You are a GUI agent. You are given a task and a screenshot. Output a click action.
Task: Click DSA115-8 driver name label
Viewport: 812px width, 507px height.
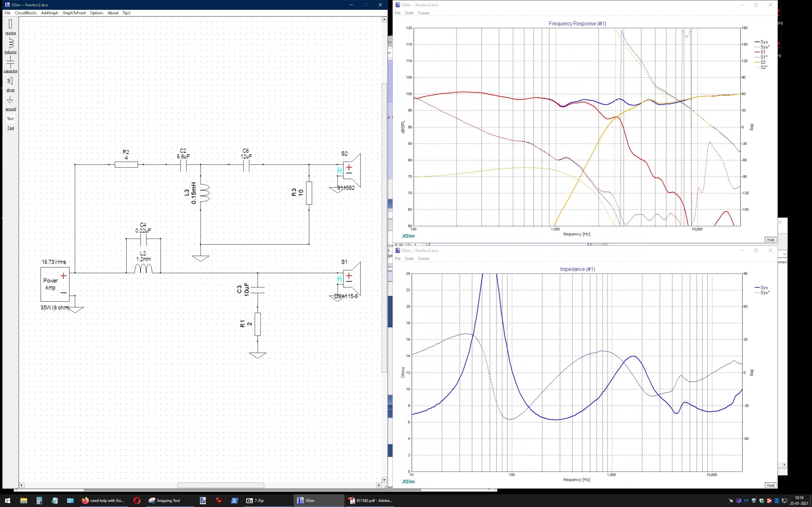coord(346,296)
